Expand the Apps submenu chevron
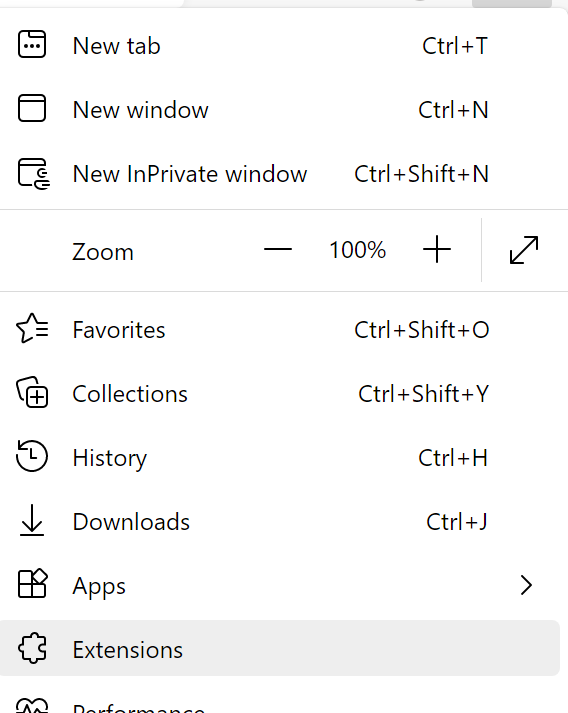The image size is (568, 713). 526,585
